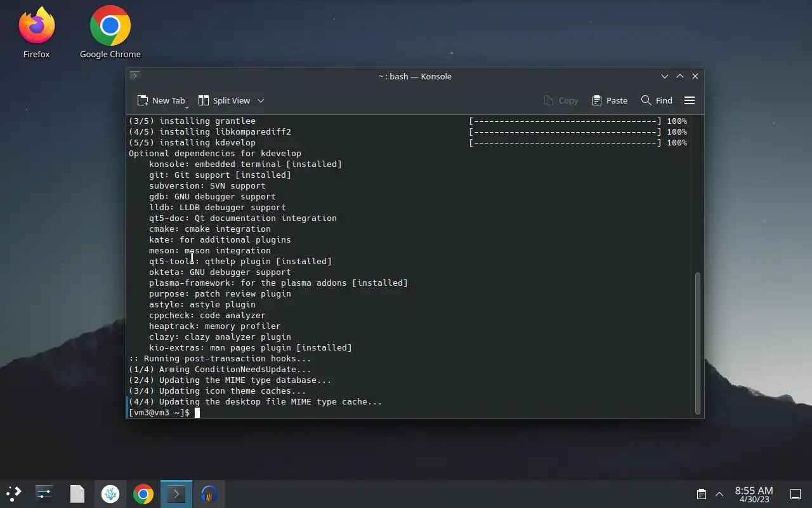Expand the New Tab dropdown arrow
The height and width of the screenshot is (508, 812).
(187, 106)
